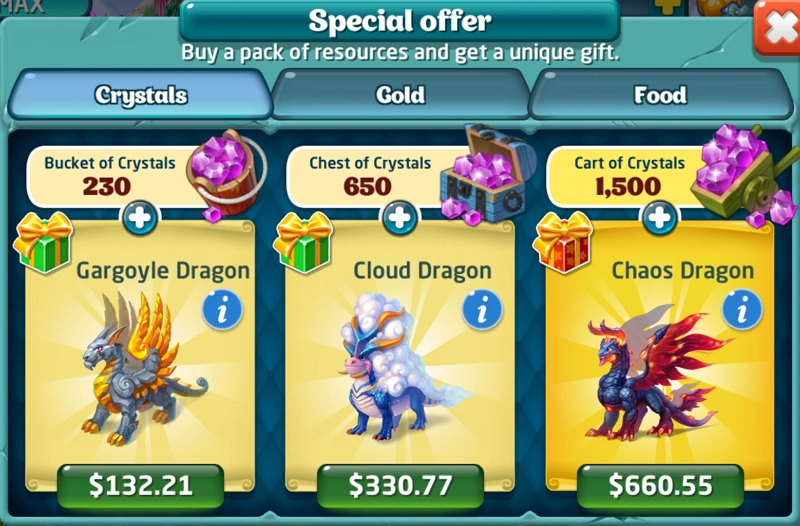Open Chaos Dragon info icon
800x526 pixels.
coord(742,310)
